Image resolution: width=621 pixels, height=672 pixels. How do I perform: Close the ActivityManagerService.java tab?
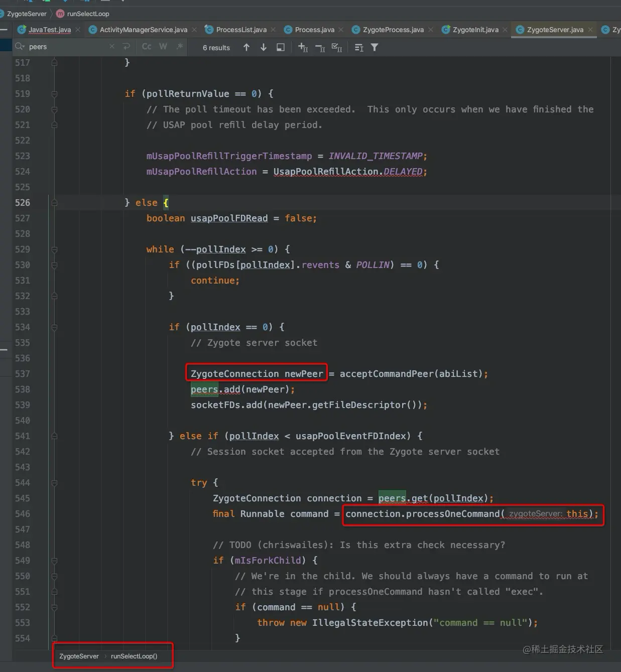click(x=194, y=30)
